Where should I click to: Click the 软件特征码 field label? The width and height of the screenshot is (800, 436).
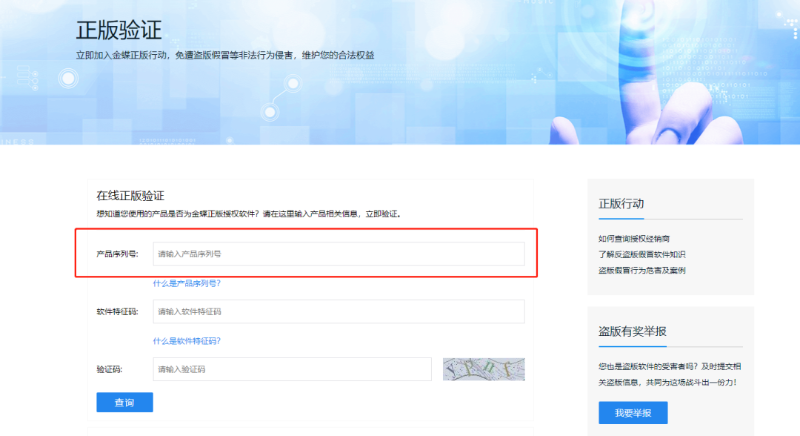coord(118,312)
